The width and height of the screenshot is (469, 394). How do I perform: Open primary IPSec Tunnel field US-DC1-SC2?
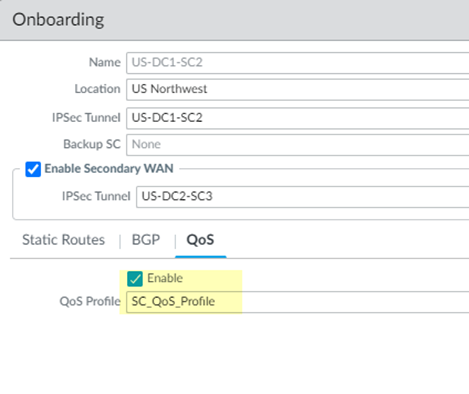[x=298, y=118]
